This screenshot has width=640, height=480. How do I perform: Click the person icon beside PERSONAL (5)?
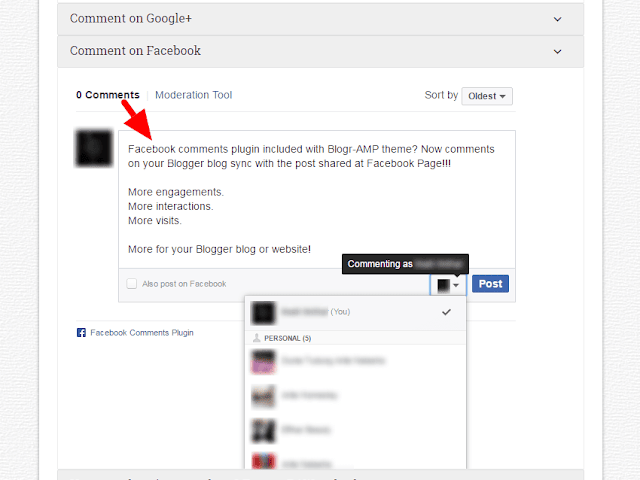click(256, 338)
